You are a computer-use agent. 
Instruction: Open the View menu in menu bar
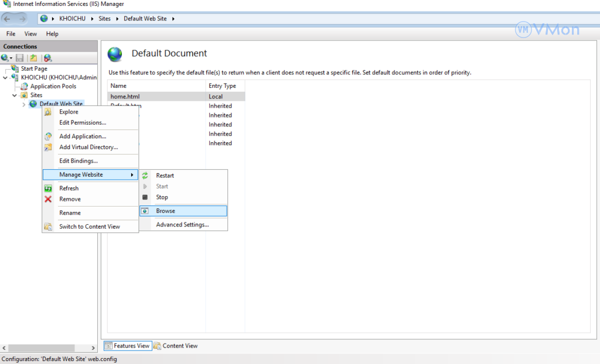(x=30, y=34)
